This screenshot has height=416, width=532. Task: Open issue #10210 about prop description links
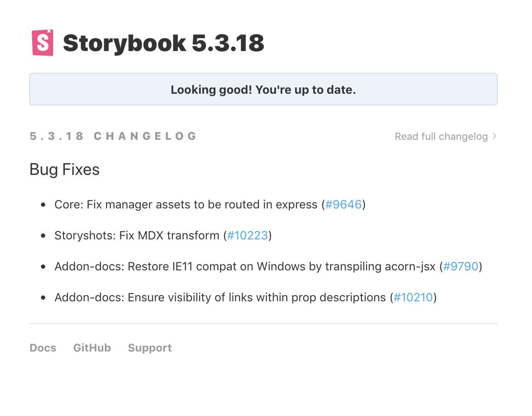[x=413, y=297]
